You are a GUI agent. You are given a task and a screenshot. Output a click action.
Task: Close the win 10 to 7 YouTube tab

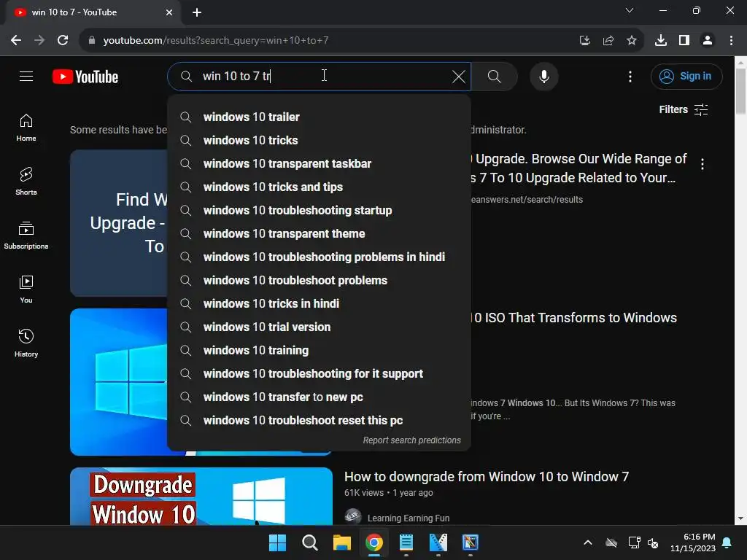pos(169,12)
